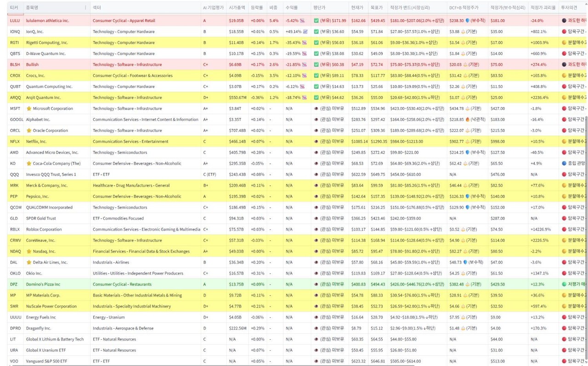Screen dimensions: 588x366
Task: Select the NVIDIA-like ticker cell CRWV
Action: coord(15,240)
